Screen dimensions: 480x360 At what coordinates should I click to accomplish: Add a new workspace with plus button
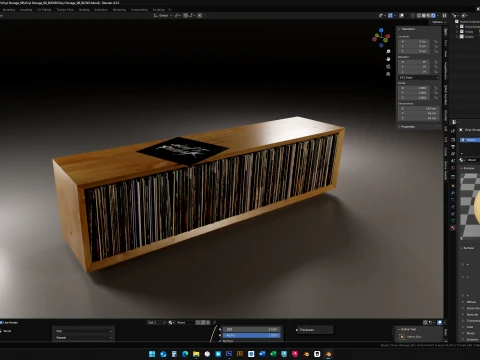169,10
